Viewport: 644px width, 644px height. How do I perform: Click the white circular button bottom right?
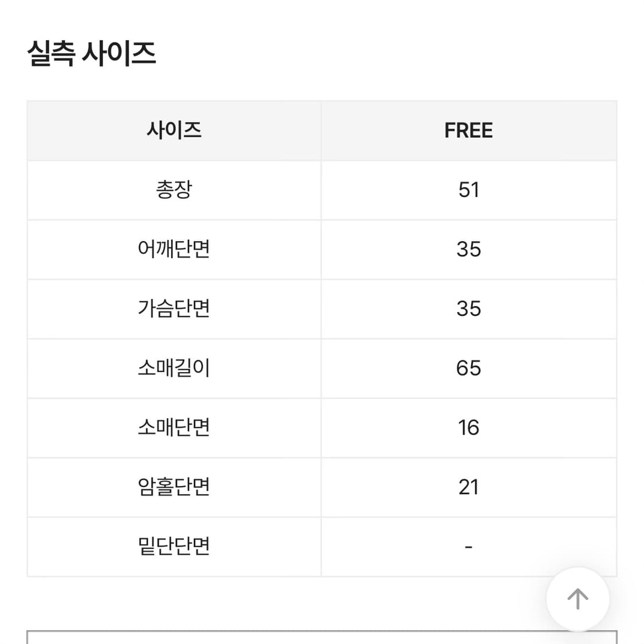point(577,599)
